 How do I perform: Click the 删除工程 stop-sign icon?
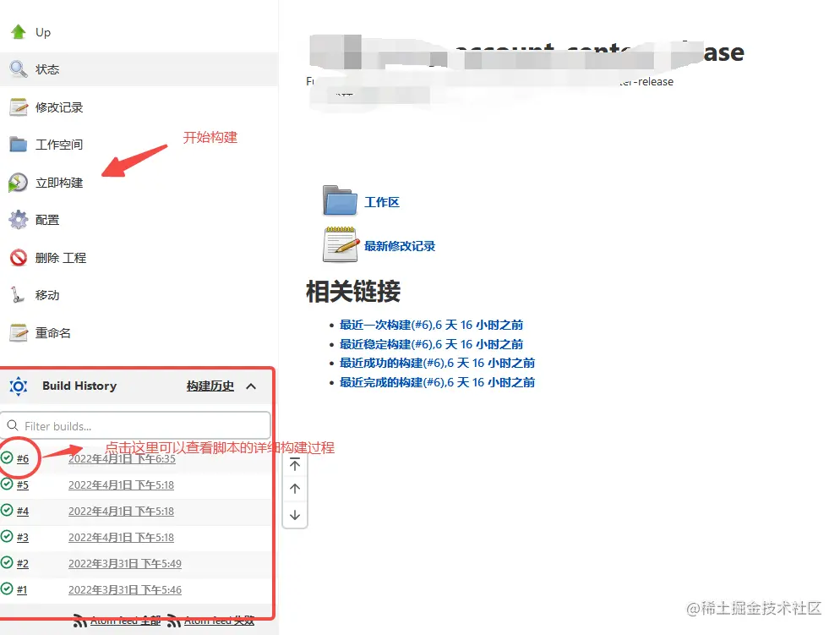tap(19, 257)
